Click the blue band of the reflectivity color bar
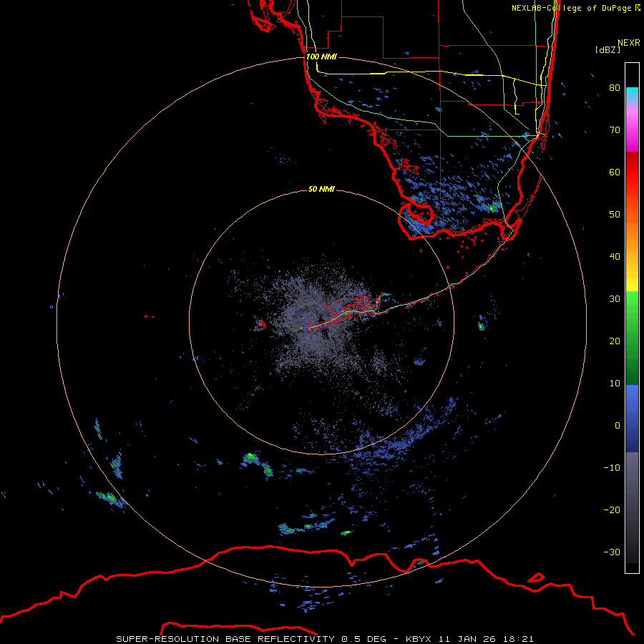The height and width of the screenshot is (644, 644). click(632, 419)
